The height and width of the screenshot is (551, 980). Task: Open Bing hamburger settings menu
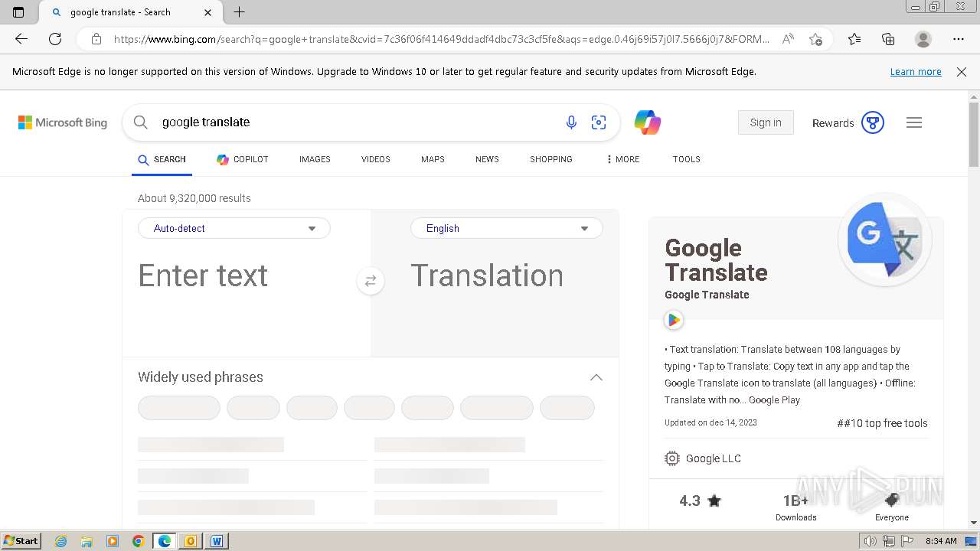point(914,122)
